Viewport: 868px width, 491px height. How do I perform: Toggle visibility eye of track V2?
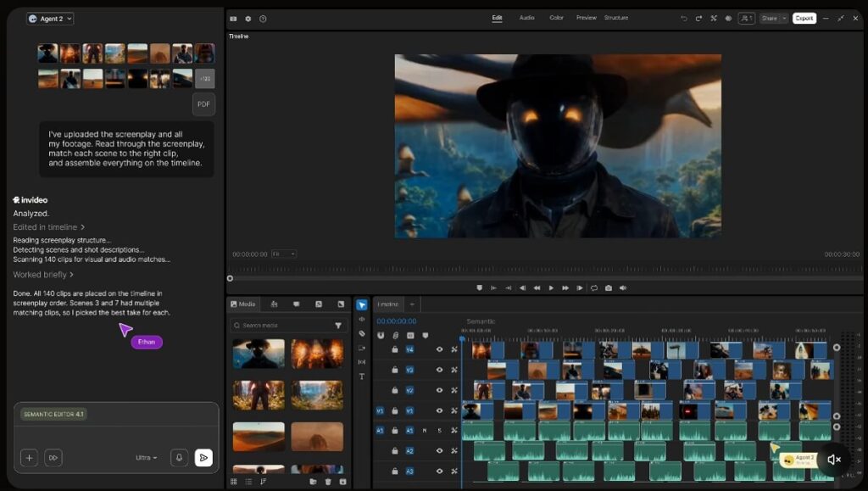[440, 390]
